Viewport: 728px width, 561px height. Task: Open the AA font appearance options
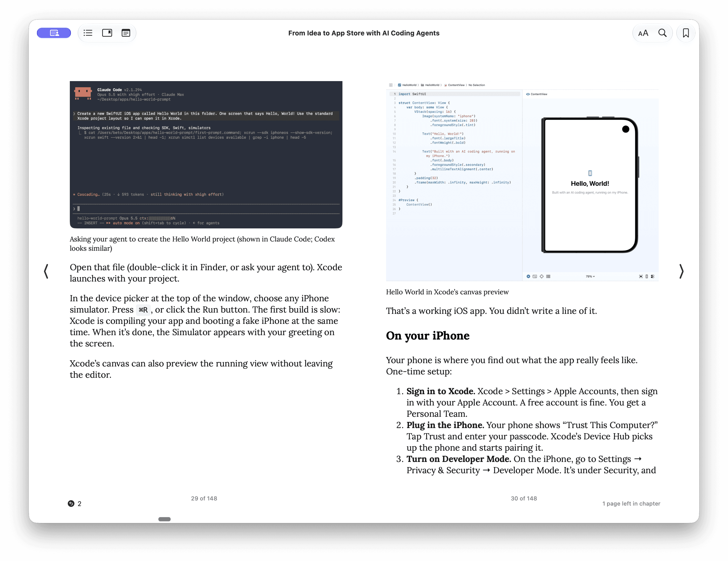pos(643,33)
